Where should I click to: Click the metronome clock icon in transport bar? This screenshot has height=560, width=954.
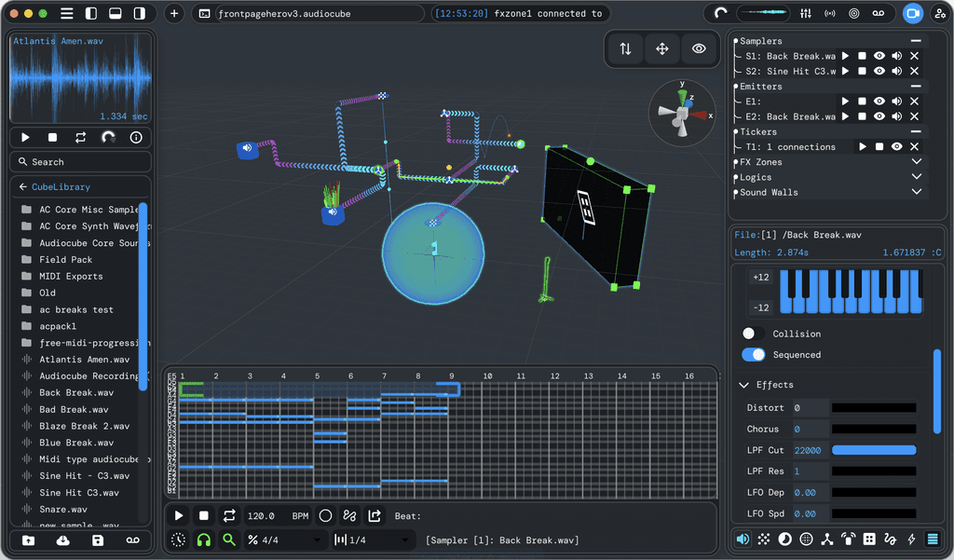click(x=178, y=540)
